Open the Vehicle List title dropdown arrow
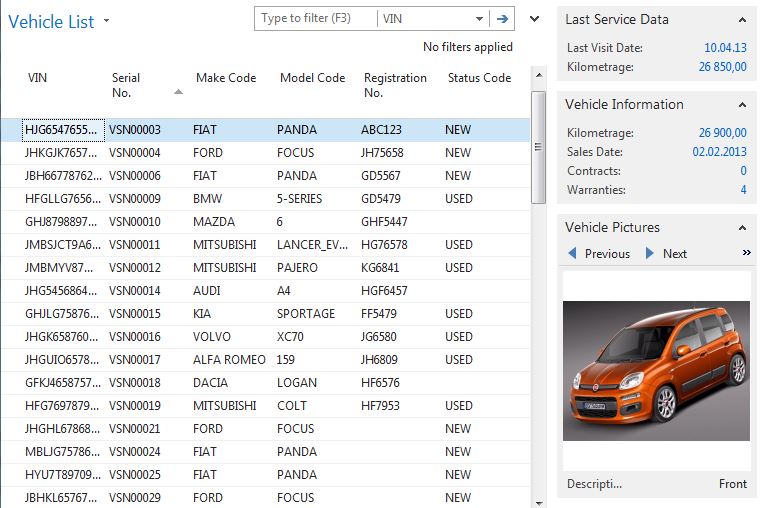The image size is (763, 508). point(106,21)
